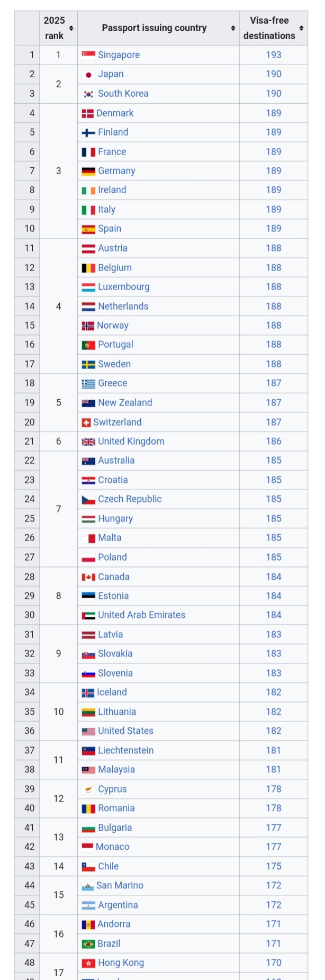Sort by Visa-free destinations arrows
Viewport: 325px width, 980px height.
click(x=301, y=28)
